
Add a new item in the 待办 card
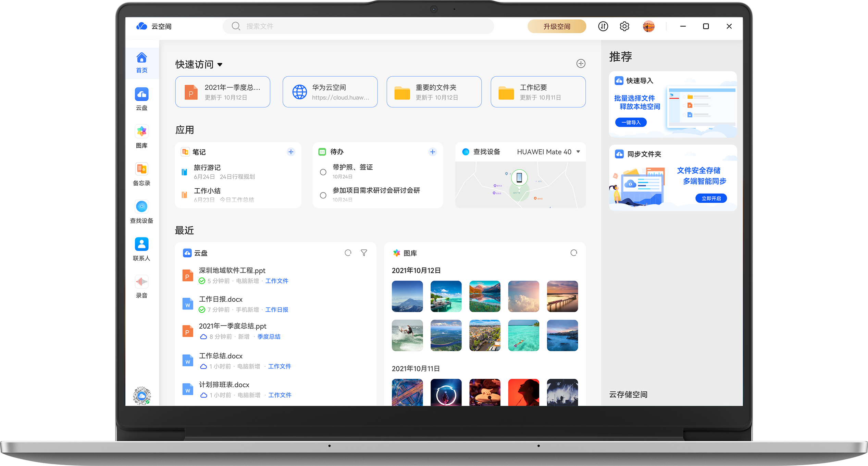[432, 152]
